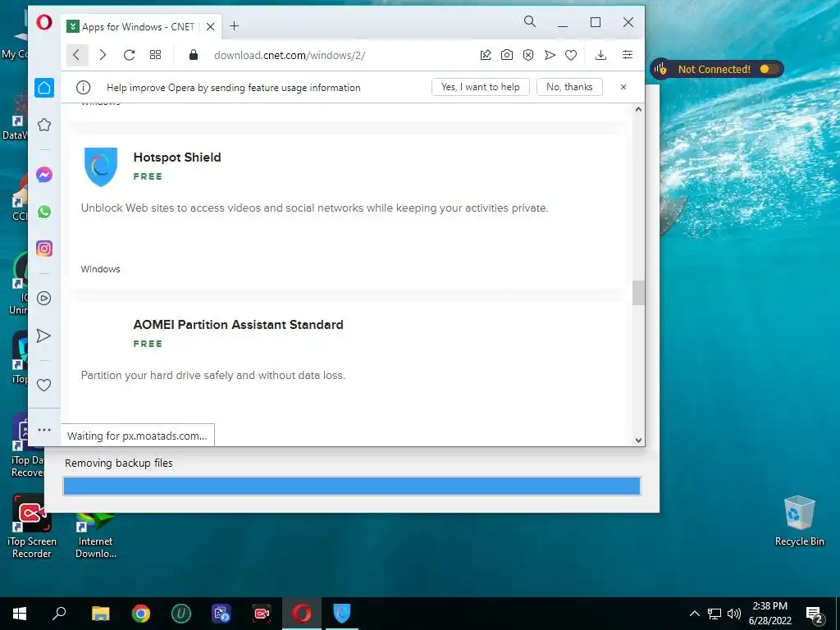This screenshot has width=840, height=630.
Task: Open the notification center icon
Action: pyautogui.click(x=815, y=615)
